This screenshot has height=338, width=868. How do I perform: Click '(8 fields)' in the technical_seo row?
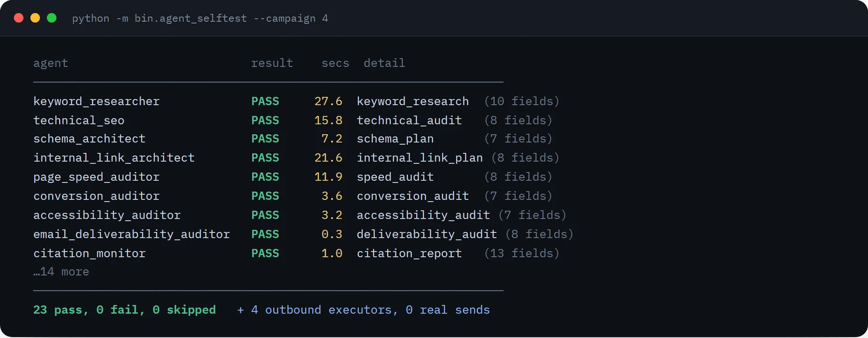[518, 120]
